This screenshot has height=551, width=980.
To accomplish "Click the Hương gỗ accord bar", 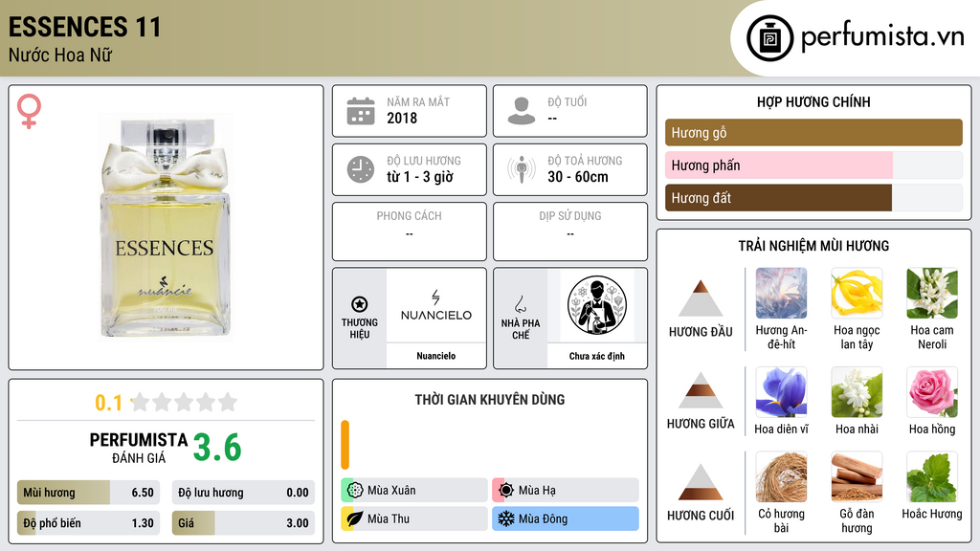I will pyautogui.click(x=813, y=132).
